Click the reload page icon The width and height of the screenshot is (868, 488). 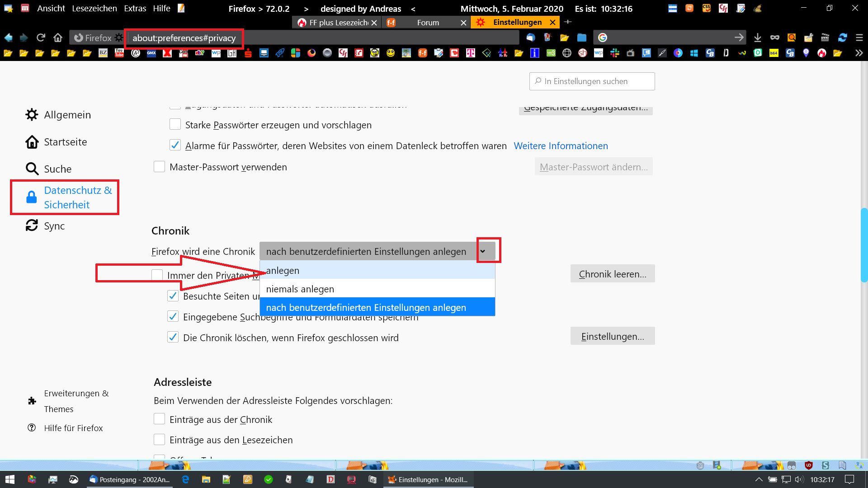tap(41, 38)
